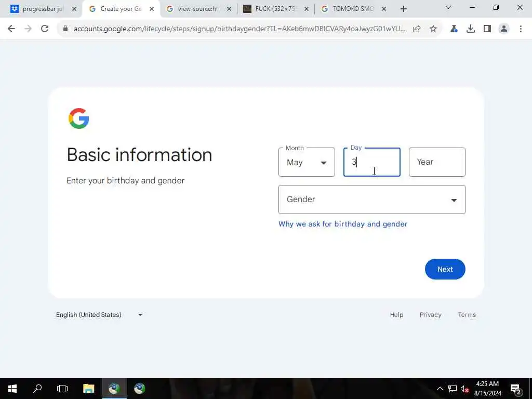Image resolution: width=532 pixels, height=399 pixels.
Task: Show hidden system tray icons
Action: 440,389
